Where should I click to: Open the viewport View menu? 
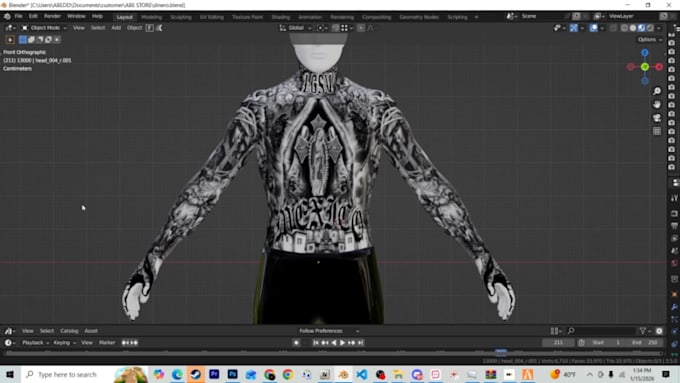[x=78, y=28]
